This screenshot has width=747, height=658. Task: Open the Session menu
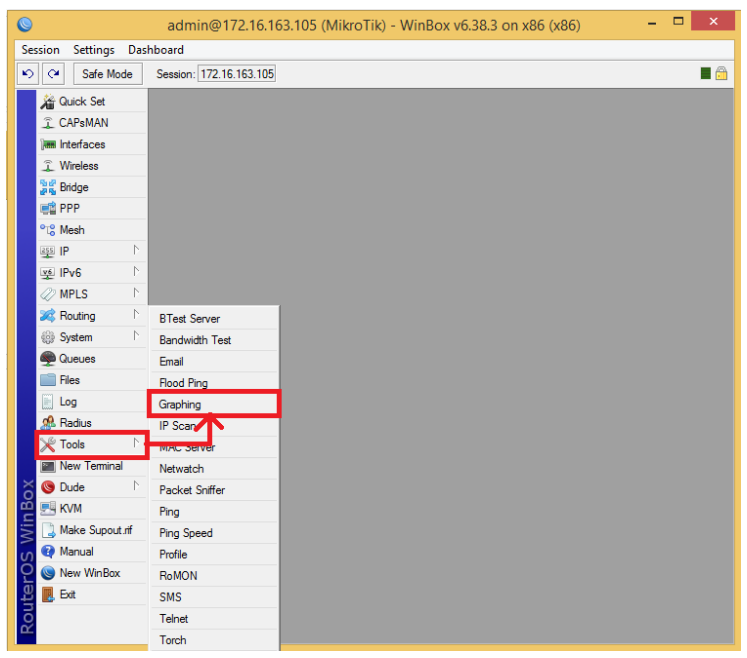(x=40, y=50)
